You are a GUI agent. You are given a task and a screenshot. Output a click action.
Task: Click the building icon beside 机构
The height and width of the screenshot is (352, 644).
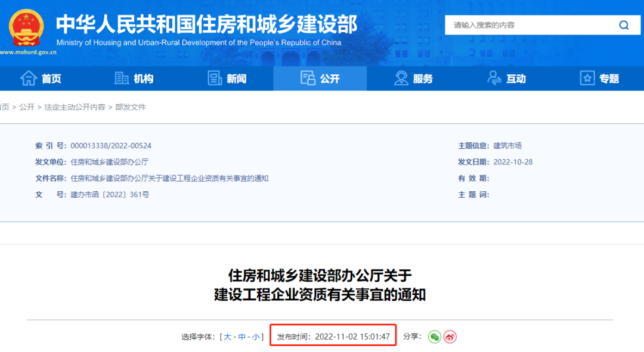[x=122, y=78]
